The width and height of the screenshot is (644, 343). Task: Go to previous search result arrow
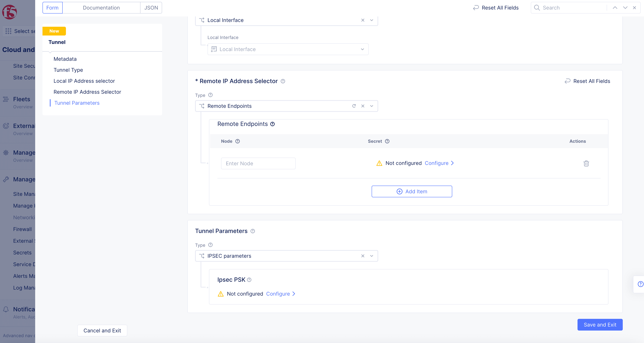click(x=615, y=8)
